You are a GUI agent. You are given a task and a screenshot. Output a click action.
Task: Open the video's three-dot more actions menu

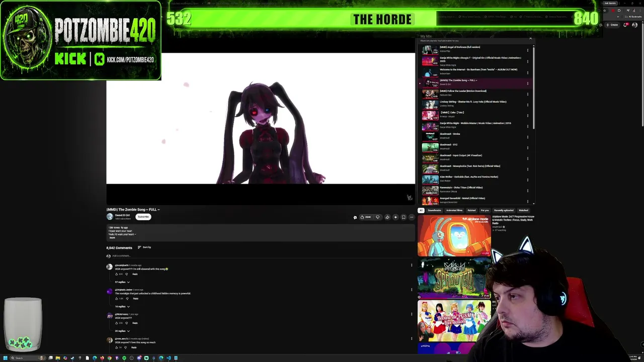coord(412,217)
